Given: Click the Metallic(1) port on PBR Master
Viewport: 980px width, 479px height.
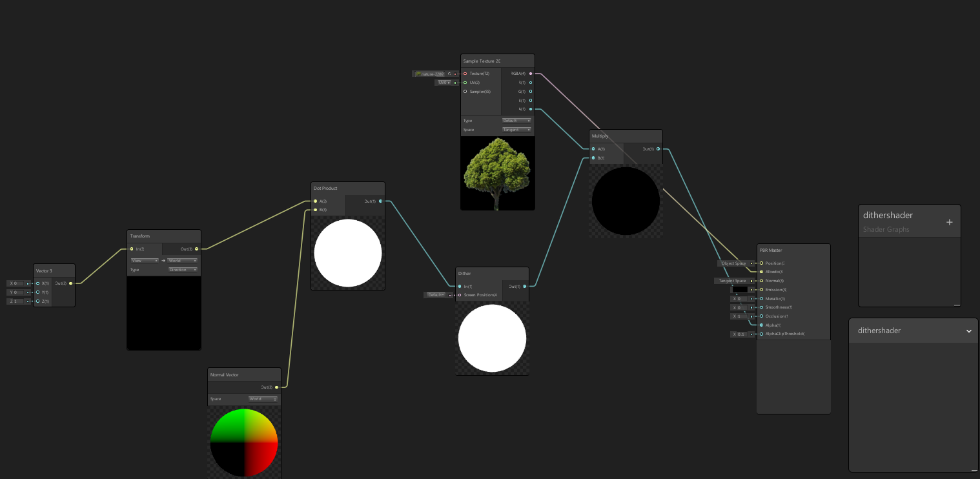Looking at the screenshot, I should [761, 299].
